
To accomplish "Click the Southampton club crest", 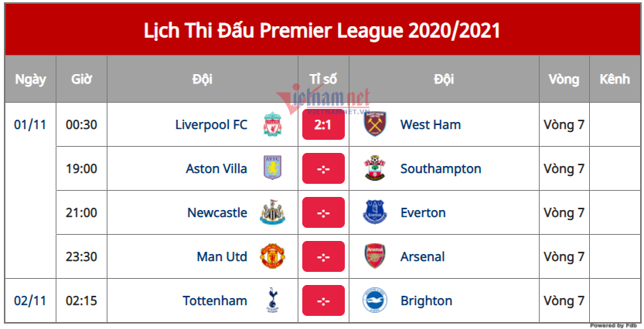I will point(375,168).
